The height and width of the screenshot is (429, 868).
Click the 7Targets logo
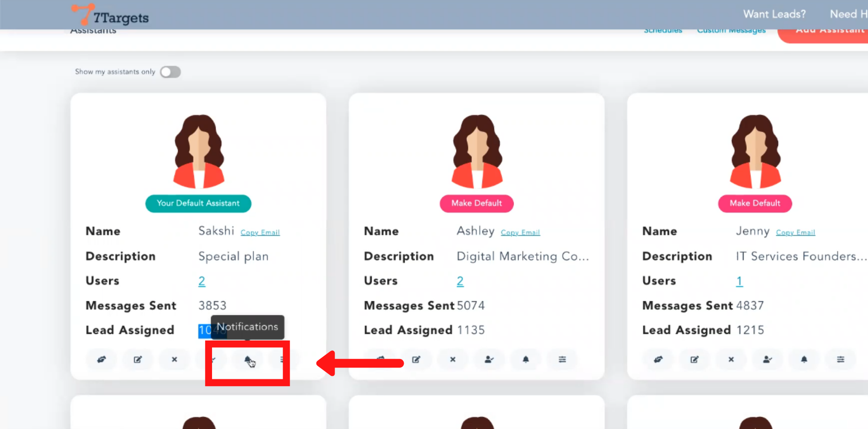111,16
